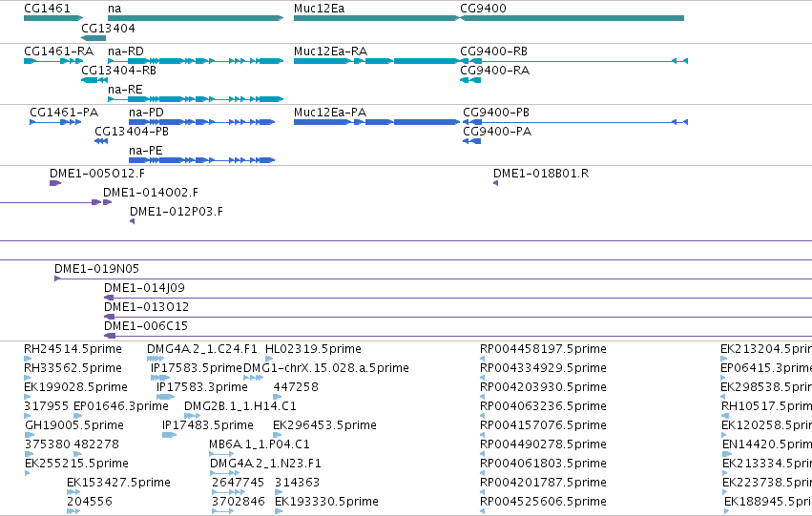Click BAC end DME1-018B01.R
This screenshot has height=516, width=812.
[x=541, y=174]
